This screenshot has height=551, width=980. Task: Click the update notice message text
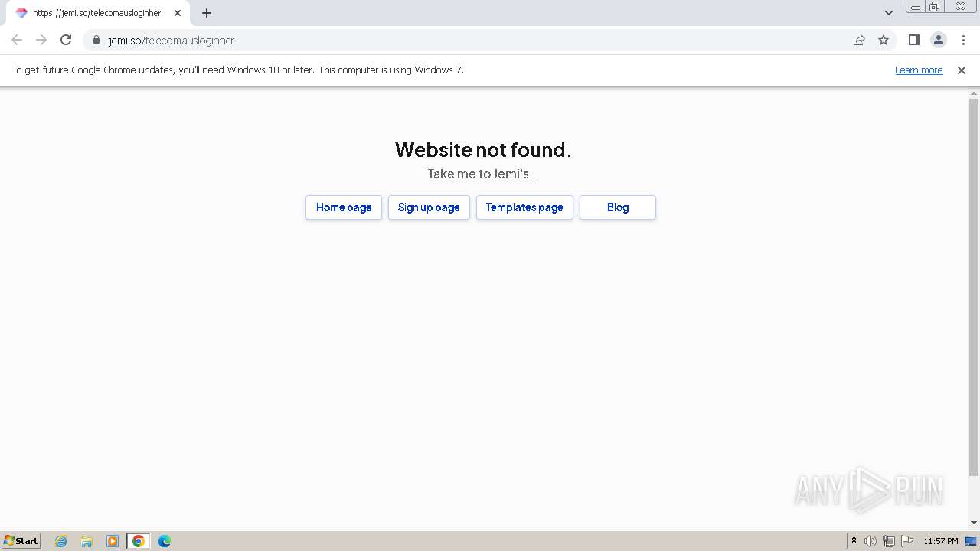(238, 70)
